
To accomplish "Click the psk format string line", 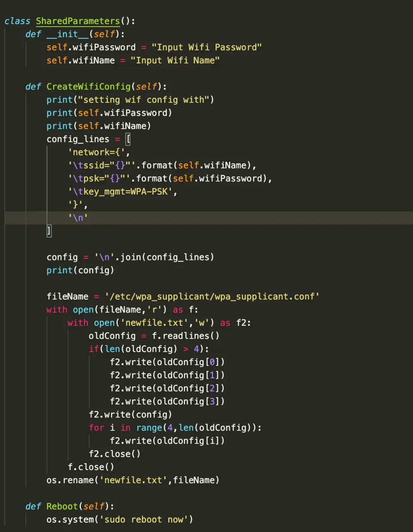I will 170,179.
